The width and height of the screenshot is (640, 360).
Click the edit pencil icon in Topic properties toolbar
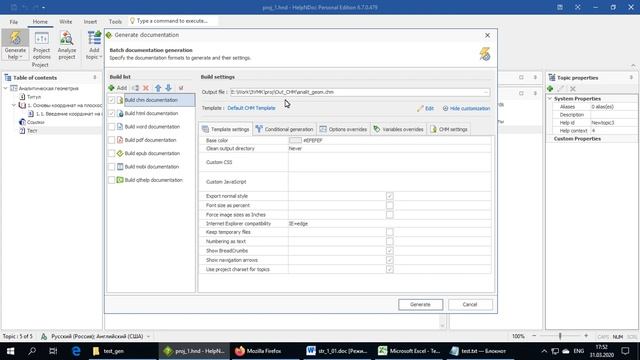click(x=561, y=89)
